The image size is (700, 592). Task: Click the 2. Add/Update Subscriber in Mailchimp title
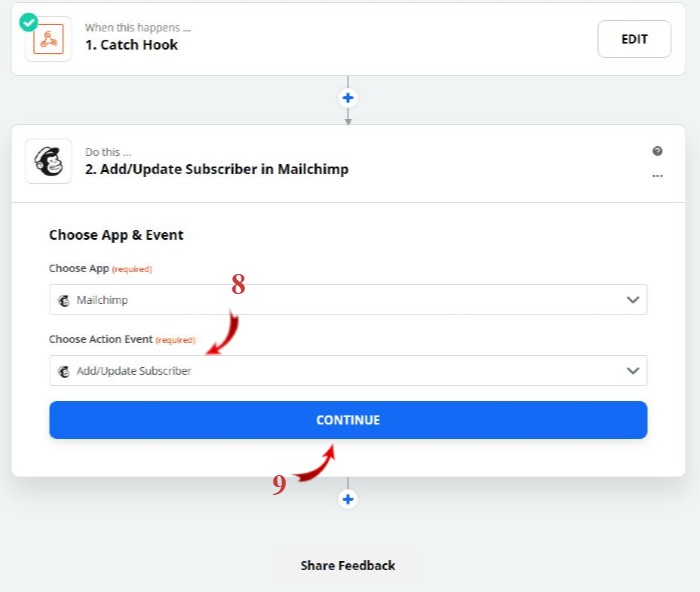point(217,169)
